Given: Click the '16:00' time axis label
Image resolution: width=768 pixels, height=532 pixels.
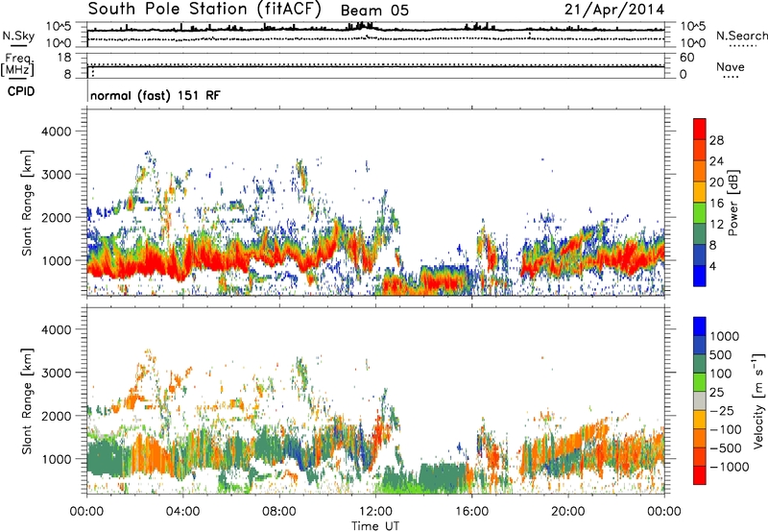Looking at the screenshot, I should 471,512.
